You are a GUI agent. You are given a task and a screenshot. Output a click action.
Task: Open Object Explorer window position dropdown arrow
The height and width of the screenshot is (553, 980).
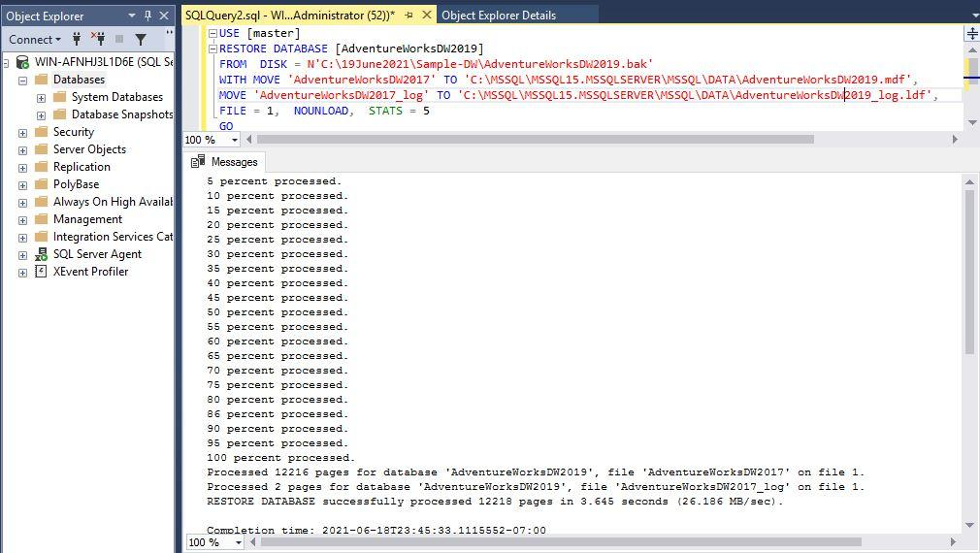point(132,16)
